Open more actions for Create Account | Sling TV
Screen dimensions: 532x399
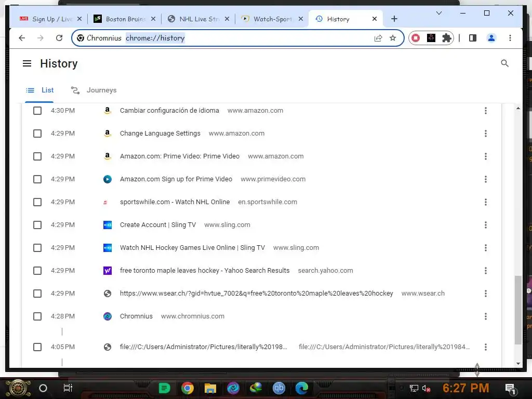click(486, 225)
